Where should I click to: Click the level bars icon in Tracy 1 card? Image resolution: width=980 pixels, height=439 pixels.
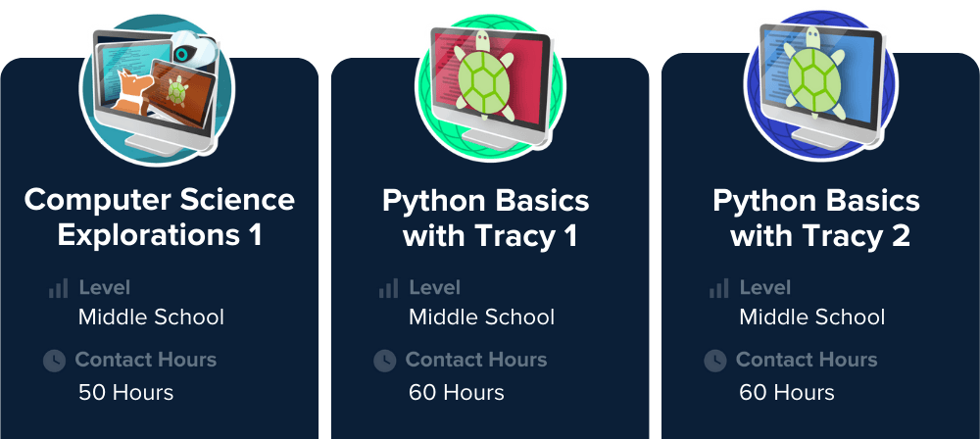(389, 288)
